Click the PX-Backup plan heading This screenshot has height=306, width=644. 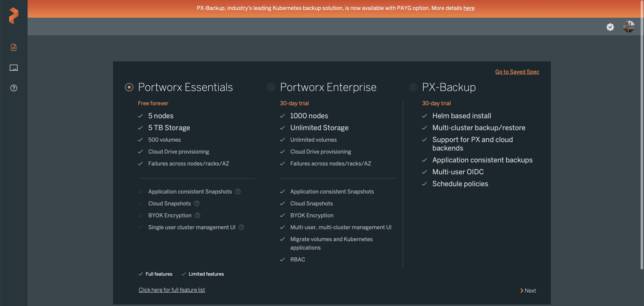tap(449, 87)
